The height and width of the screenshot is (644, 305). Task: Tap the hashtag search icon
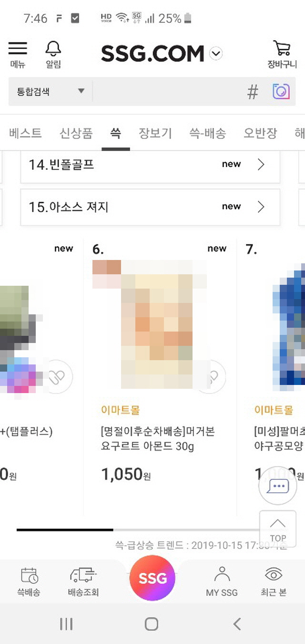pos(253,92)
